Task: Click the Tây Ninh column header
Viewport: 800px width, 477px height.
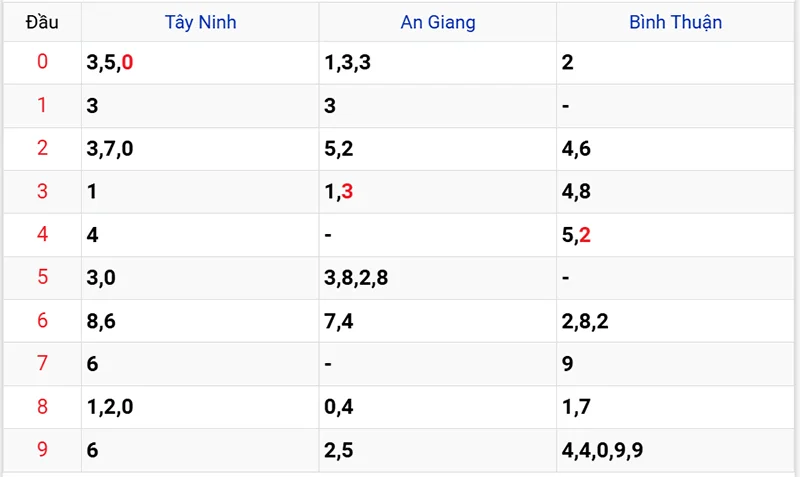Action: point(200,22)
